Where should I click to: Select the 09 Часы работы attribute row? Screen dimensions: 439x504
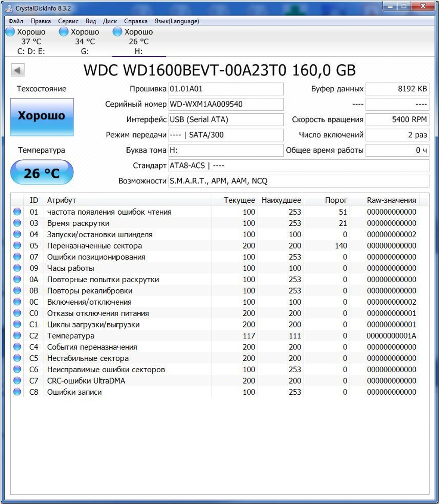pos(132,268)
